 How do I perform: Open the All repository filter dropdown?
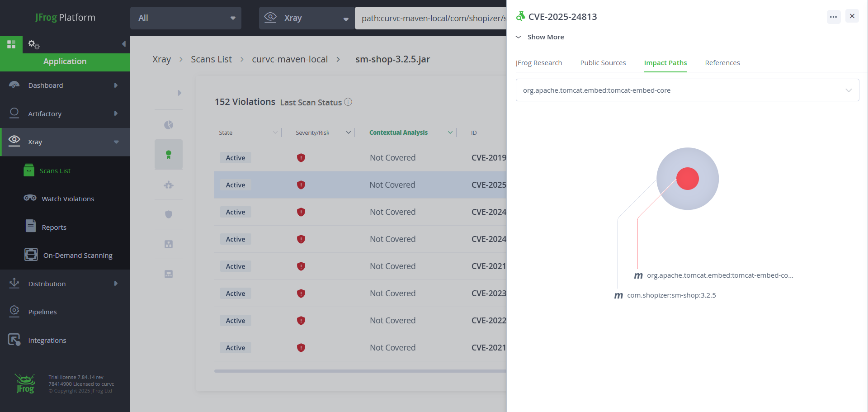tap(186, 18)
